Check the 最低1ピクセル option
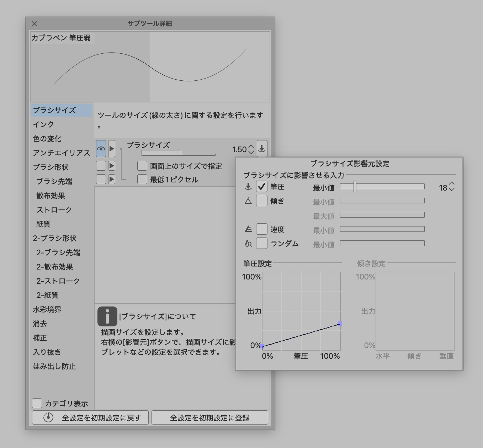The image size is (483, 448). tap(142, 179)
